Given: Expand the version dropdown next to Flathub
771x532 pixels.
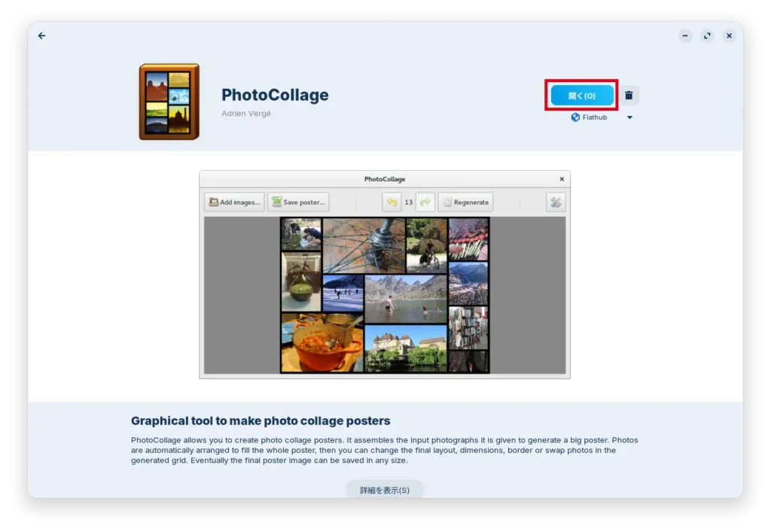Looking at the screenshot, I should click(x=629, y=117).
